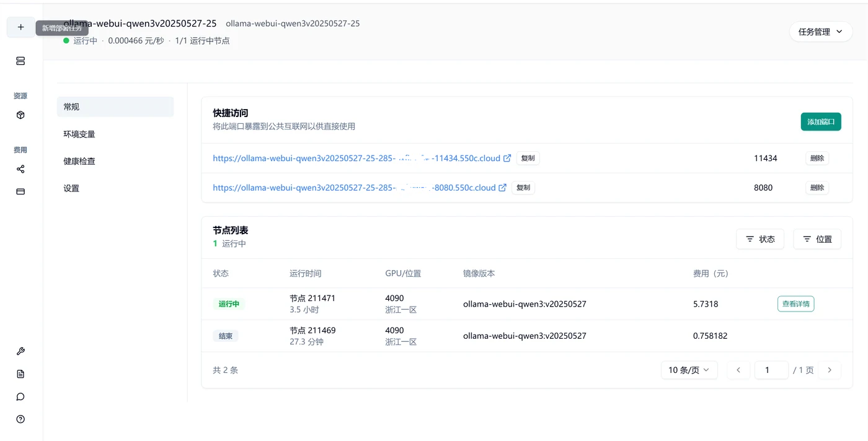Open the 任务管理 dropdown
This screenshot has width=868, height=441.
(x=820, y=32)
